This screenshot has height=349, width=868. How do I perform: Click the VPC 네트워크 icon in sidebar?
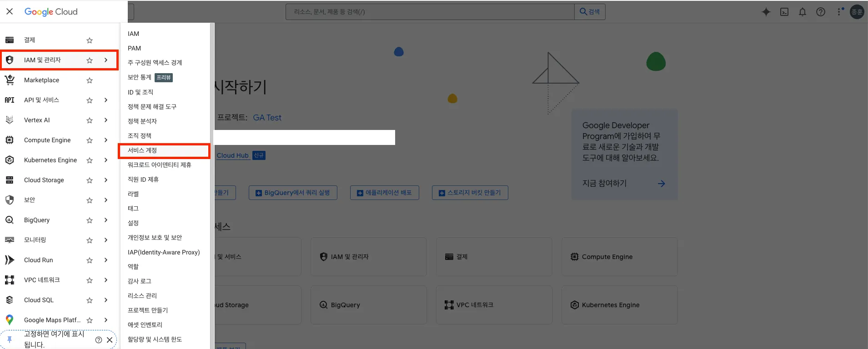pos(10,280)
